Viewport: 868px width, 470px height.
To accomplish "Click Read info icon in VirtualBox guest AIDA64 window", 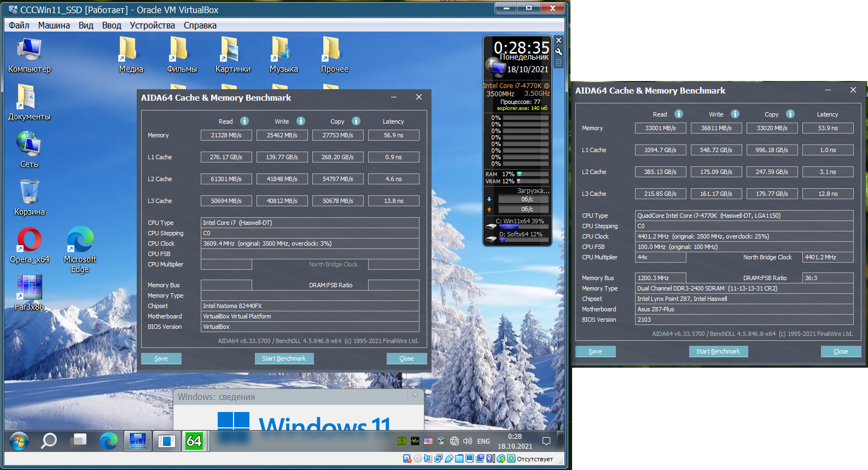I will 244,121.
